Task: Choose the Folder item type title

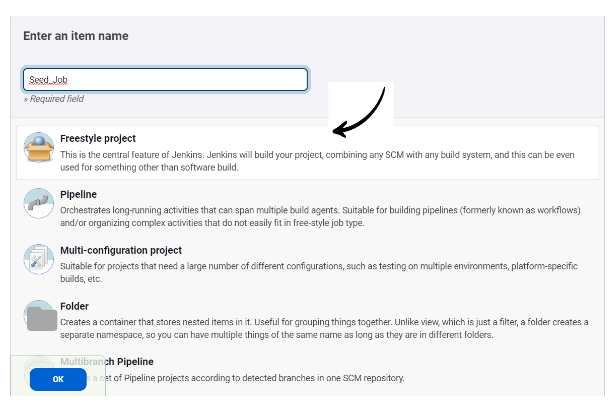Action: coord(74,306)
